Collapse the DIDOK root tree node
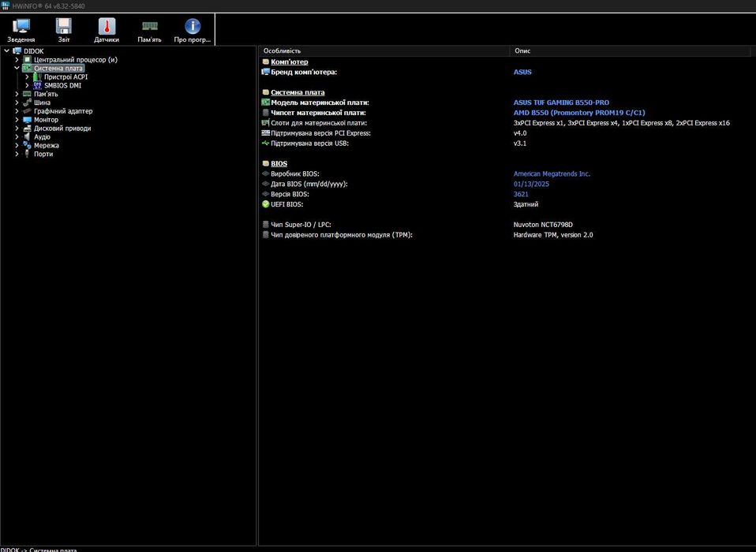The width and height of the screenshot is (756, 552). coord(7,51)
